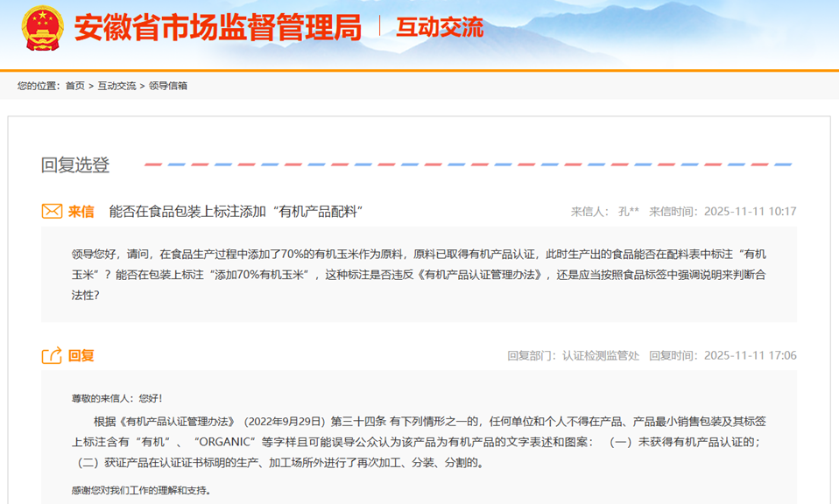Image resolution: width=839 pixels, height=504 pixels.
Task: Click the orange 来信 label
Action: [x=81, y=212]
